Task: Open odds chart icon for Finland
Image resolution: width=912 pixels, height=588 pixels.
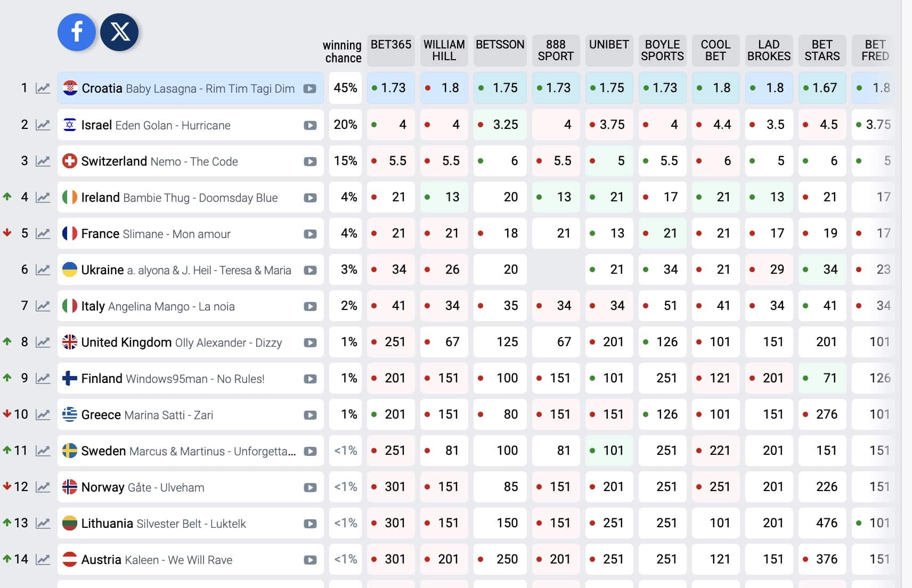Action: [x=43, y=379]
